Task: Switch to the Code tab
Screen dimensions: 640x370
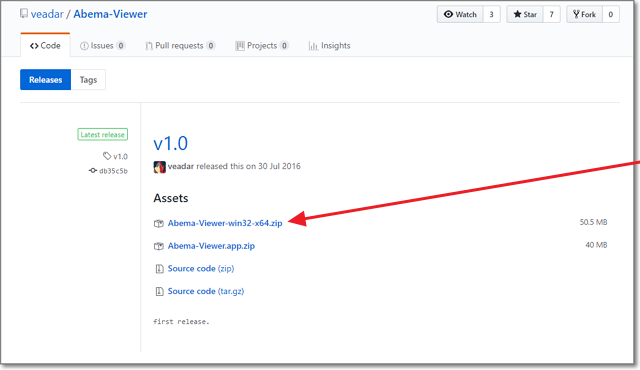Action: (45, 45)
